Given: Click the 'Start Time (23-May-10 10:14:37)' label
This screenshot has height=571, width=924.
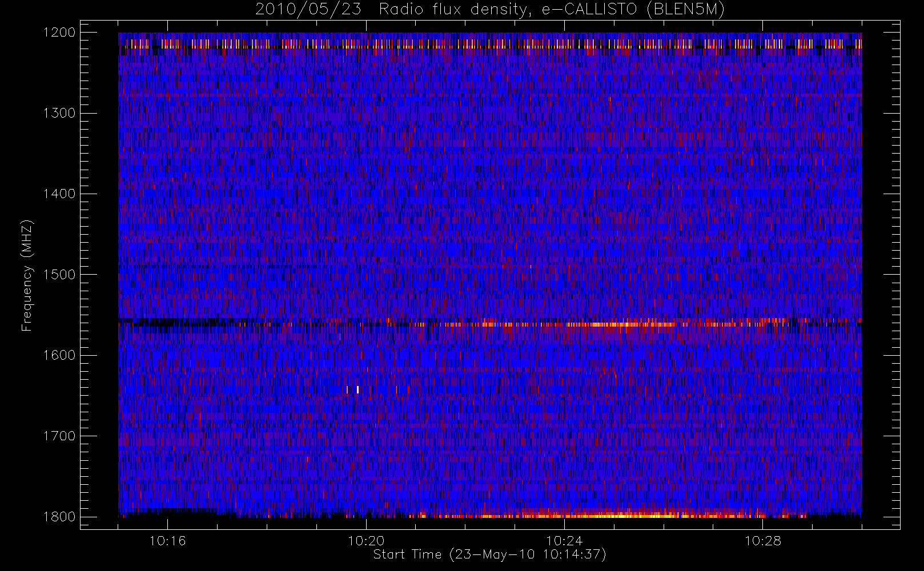Looking at the screenshot, I should 489,554.
